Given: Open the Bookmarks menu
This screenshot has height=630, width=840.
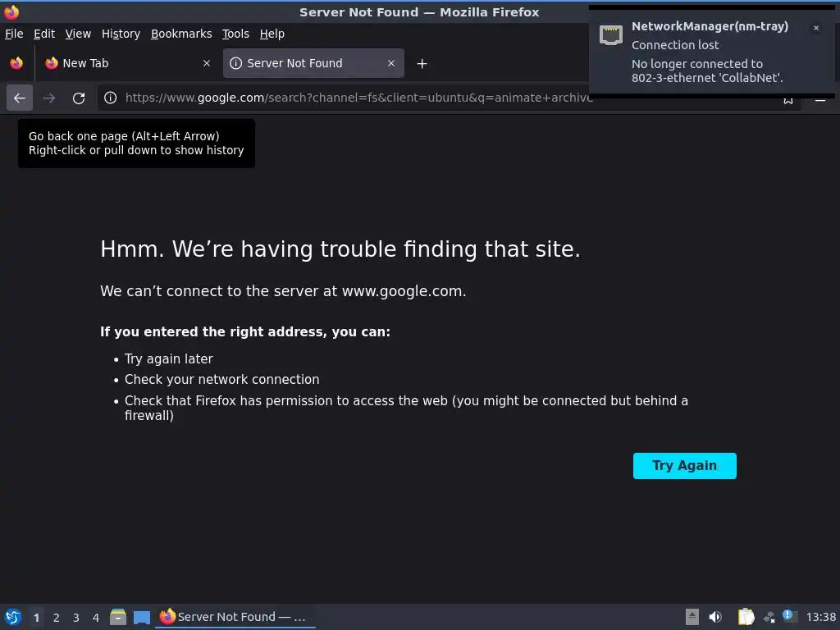Looking at the screenshot, I should tap(181, 34).
